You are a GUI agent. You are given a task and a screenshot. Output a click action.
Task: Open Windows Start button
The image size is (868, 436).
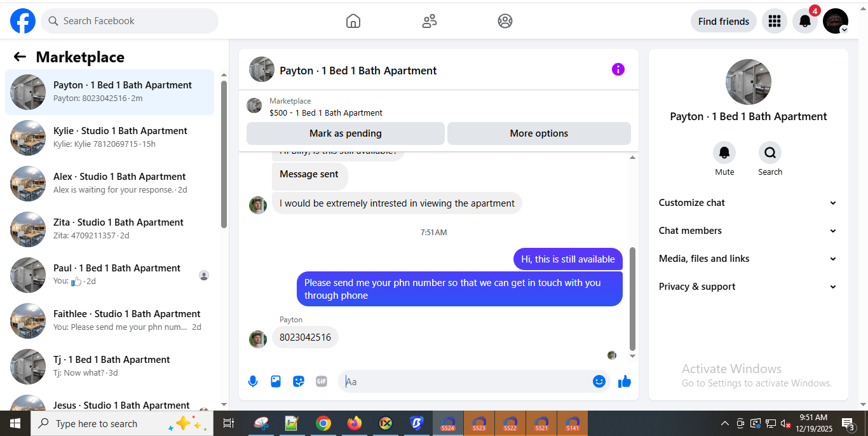(15, 423)
